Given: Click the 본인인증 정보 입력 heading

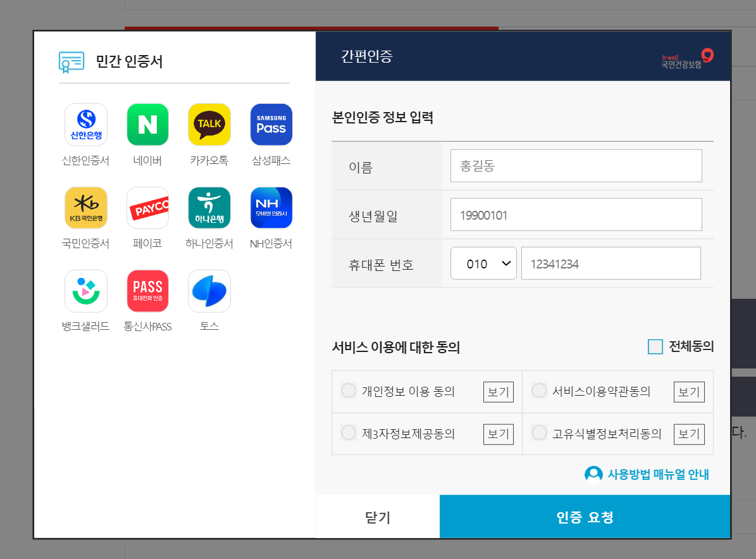Looking at the screenshot, I should point(383,117).
